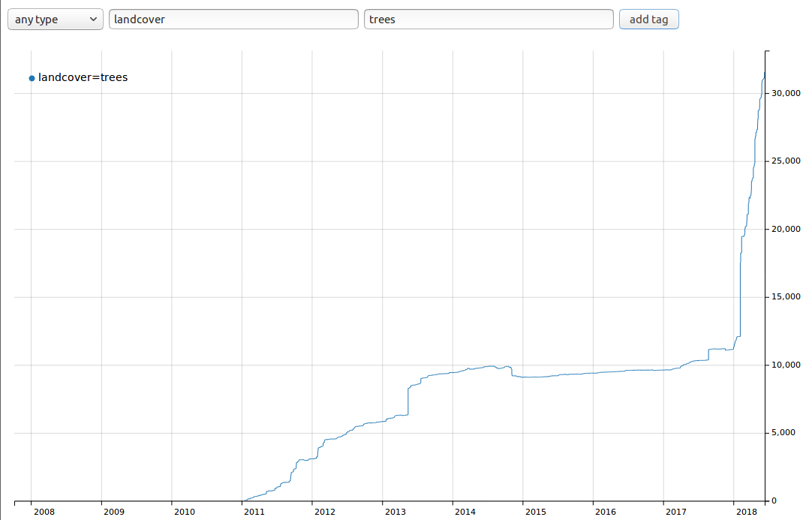
Task: Click the 10,000 y-axis label
Action: coord(786,365)
